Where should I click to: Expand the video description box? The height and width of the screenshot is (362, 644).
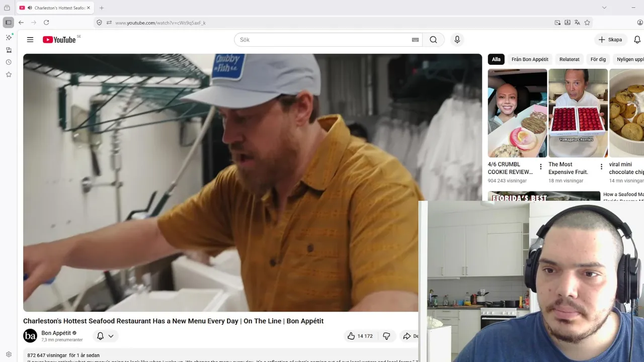click(x=220, y=355)
